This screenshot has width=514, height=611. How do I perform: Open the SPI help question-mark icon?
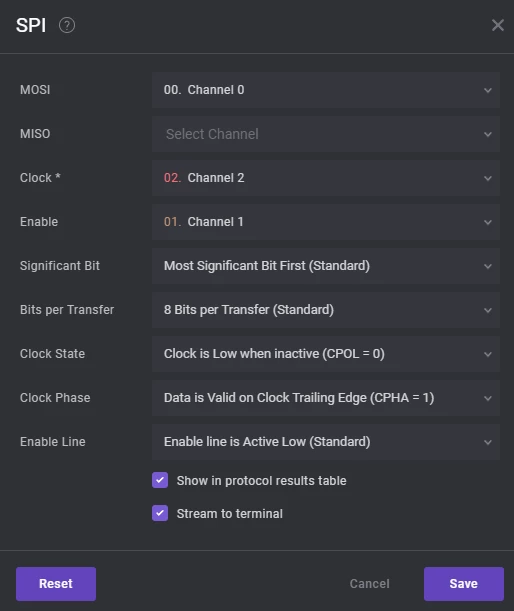tap(67, 25)
